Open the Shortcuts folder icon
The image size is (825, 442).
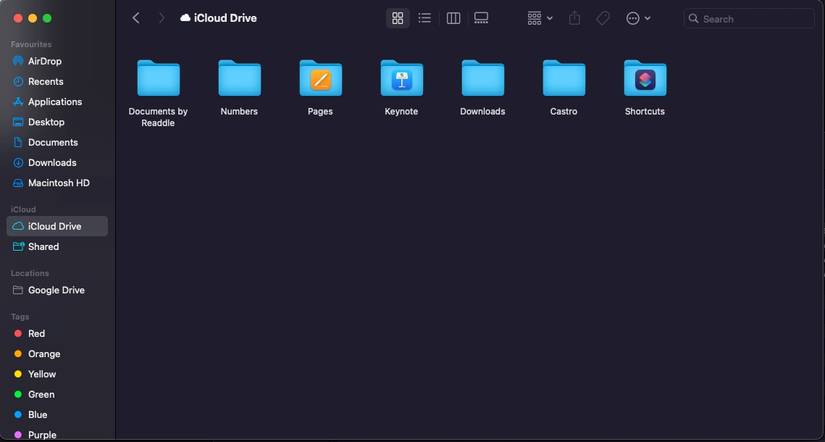(645, 78)
